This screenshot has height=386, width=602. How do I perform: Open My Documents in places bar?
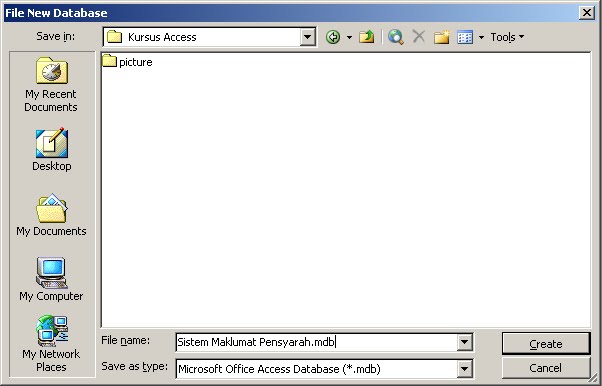click(51, 215)
